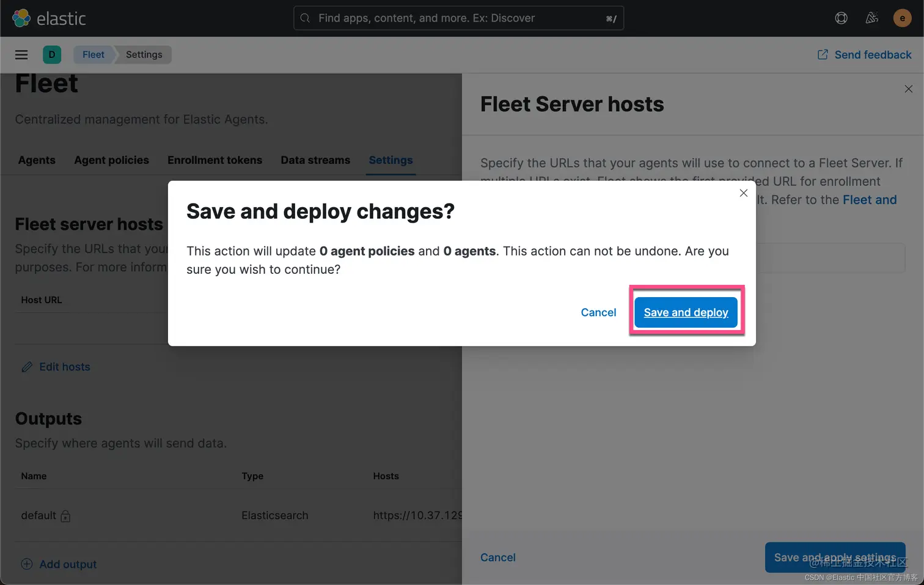Viewport: 924px width, 585px height.
Task: Click the Elasticsearch type cell
Action: pos(275,516)
